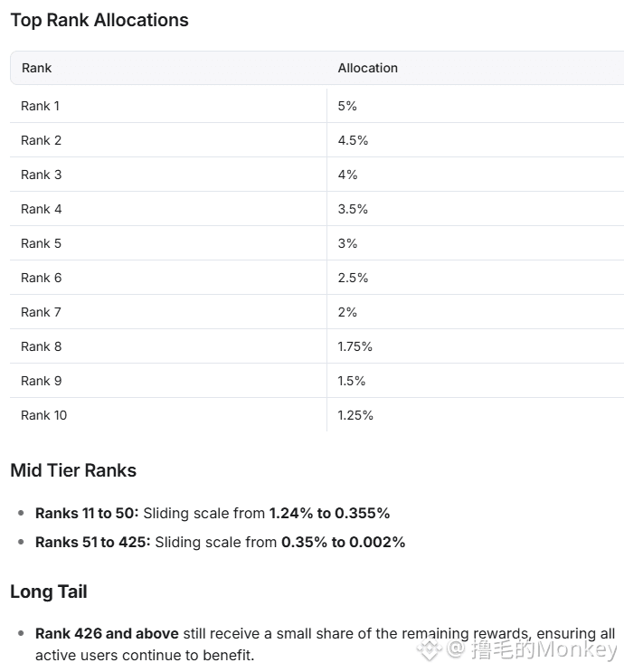624x672 pixels.
Task: Click the 1.25% allocation value
Action: point(355,415)
